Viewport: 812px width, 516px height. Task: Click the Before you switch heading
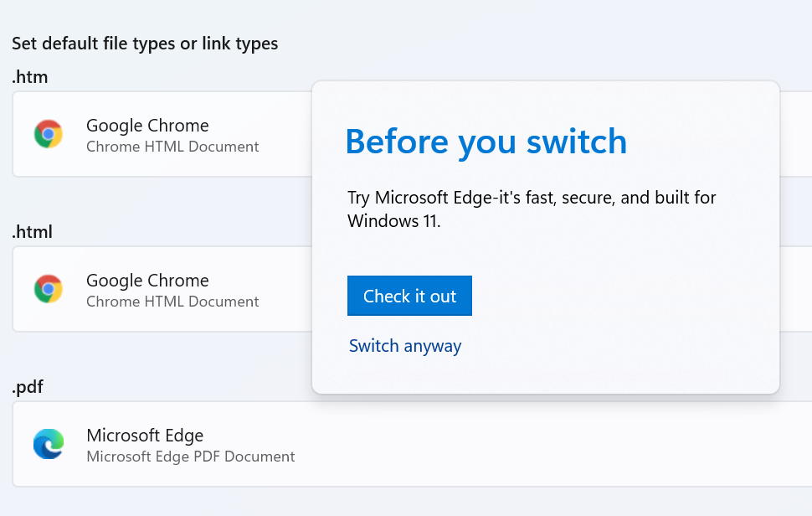(x=486, y=142)
